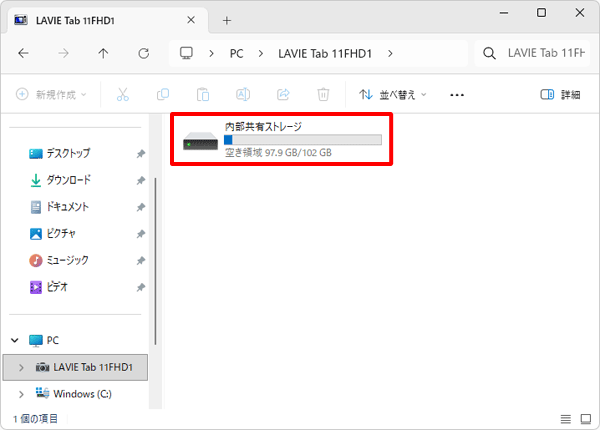
Task: Click PC in the address breadcrumb
Action: point(236,54)
